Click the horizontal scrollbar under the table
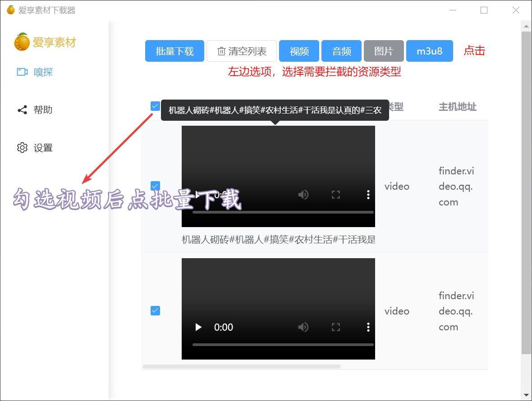 tap(242, 366)
